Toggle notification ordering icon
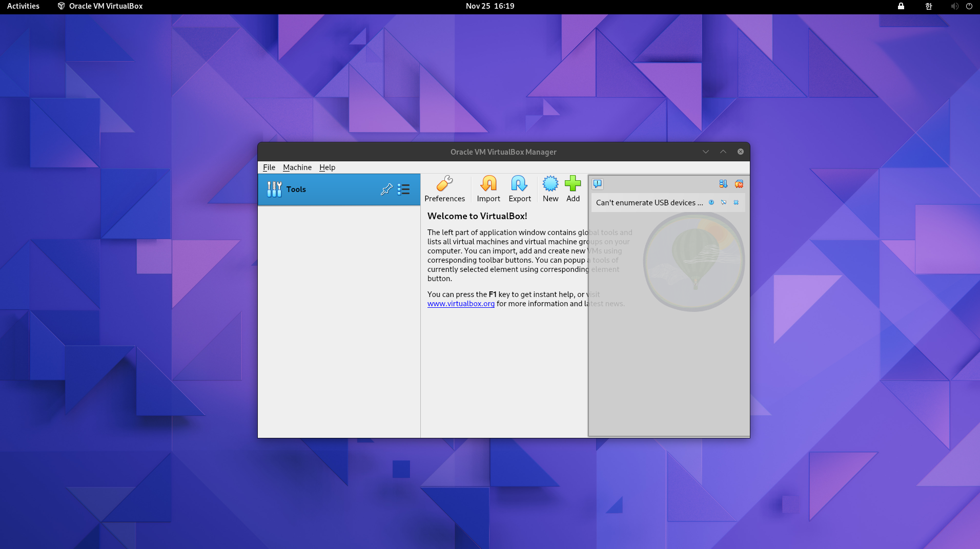This screenshot has height=549, width=980. click(723, 184)
